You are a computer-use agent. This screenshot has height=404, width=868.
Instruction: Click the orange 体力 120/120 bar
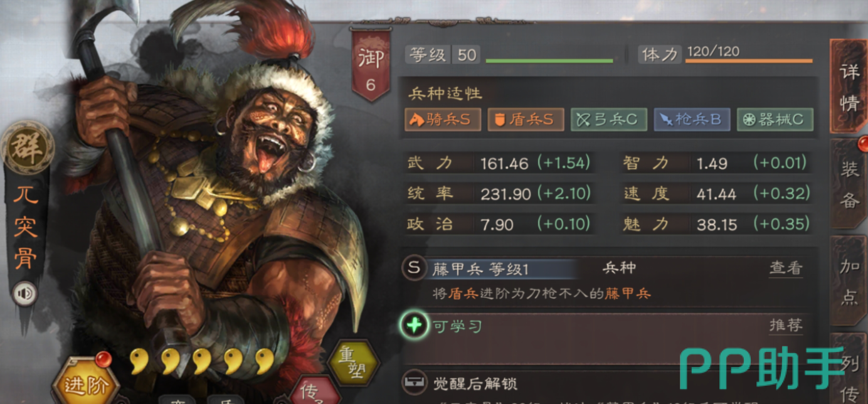(x=748, y=61)
